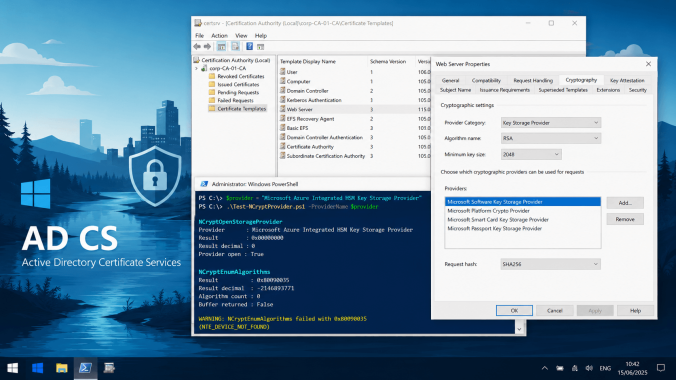The height and width of the screenshot is (380, 676).
Task: Expand the corp-CA-01-CA tree node
Action: click(x=197, y=68)
